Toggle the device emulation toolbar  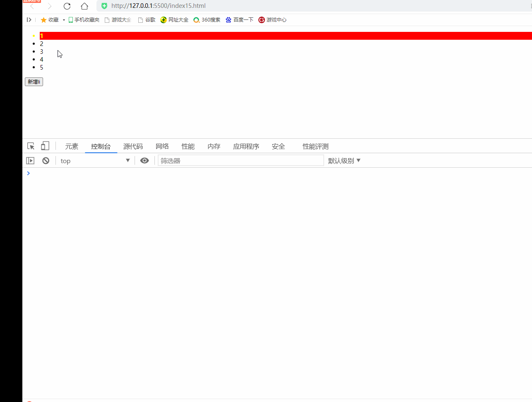coord(45,146)
